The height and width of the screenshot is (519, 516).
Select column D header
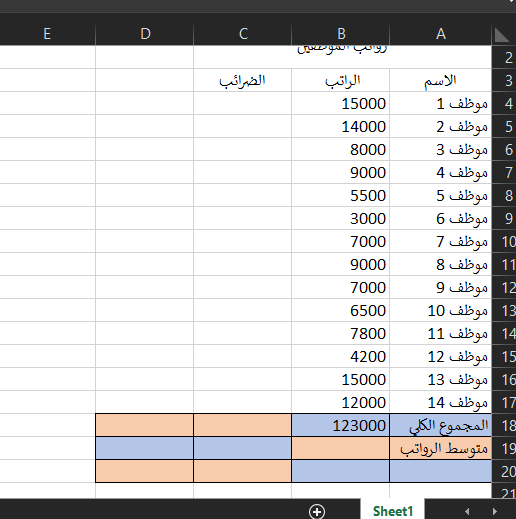pos(145,34)
